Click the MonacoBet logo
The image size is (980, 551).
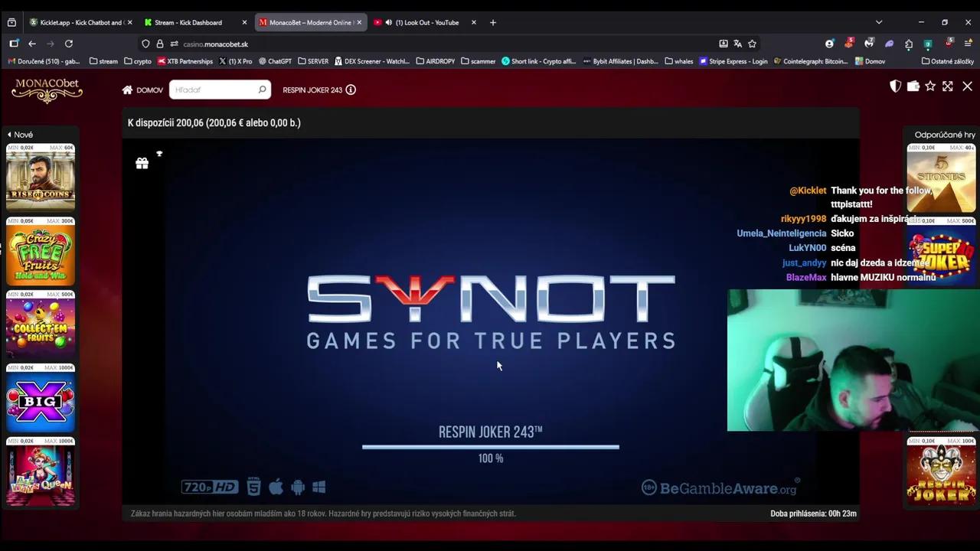tap(47, 90)
